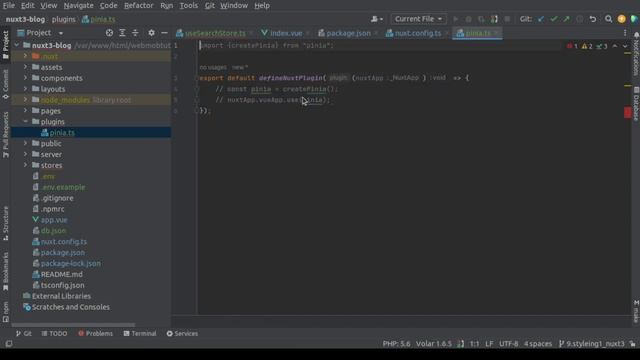The image size is (640, 360).
Task: Click the UTF-8 encoding status entry
Action: [509, 344]
